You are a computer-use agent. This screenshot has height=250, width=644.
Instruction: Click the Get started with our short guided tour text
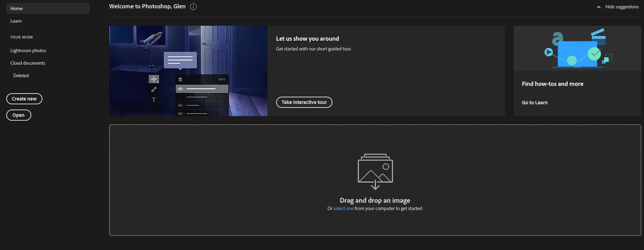pos(314,49)
